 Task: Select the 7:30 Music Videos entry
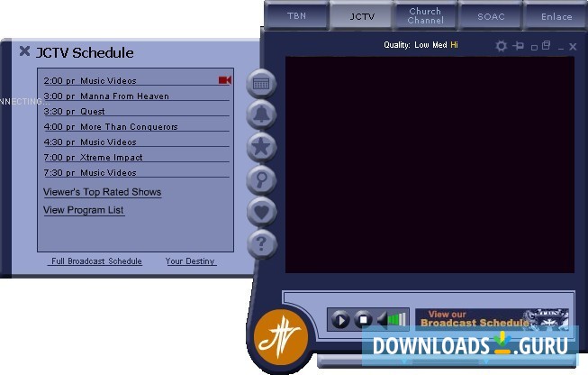tap(137, 173)
